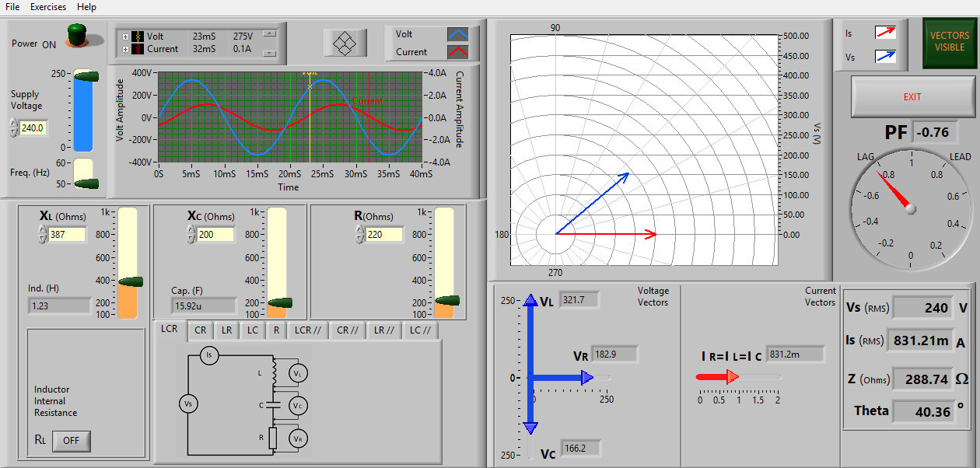Click the VL voltmeter circuit symbol
Viewport: 980px width, 468px height.
297,374
